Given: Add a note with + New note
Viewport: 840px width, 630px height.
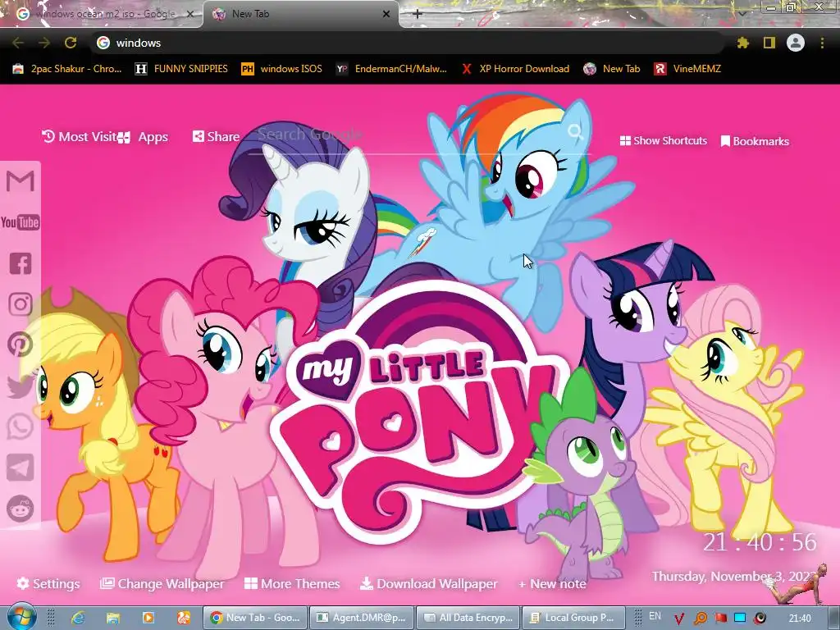Looking at the screenshot, I should tap(552, 584).
